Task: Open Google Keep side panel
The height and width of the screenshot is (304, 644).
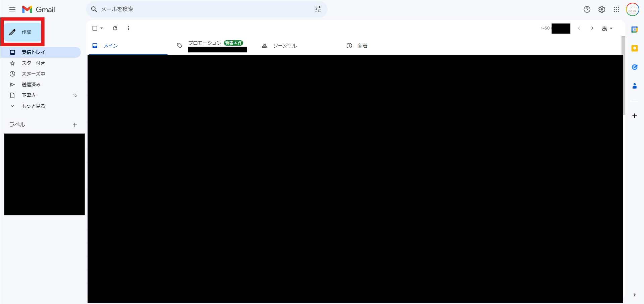Action: tap(635, 48)
